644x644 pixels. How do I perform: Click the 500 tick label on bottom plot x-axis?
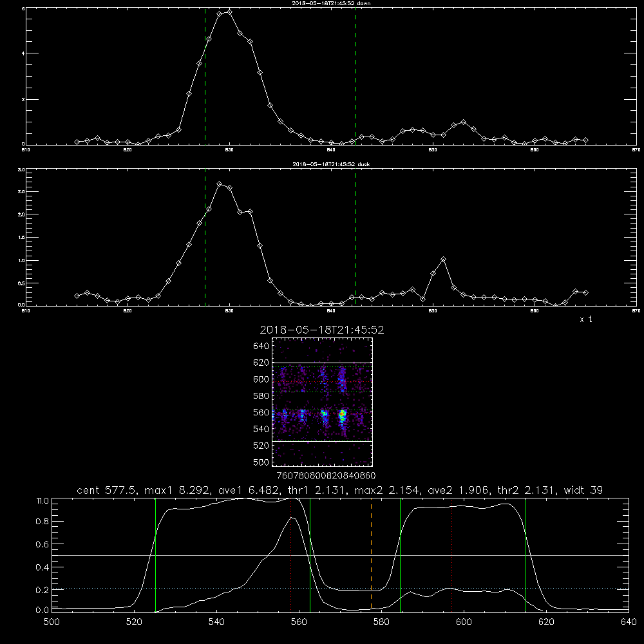(52, 621)
